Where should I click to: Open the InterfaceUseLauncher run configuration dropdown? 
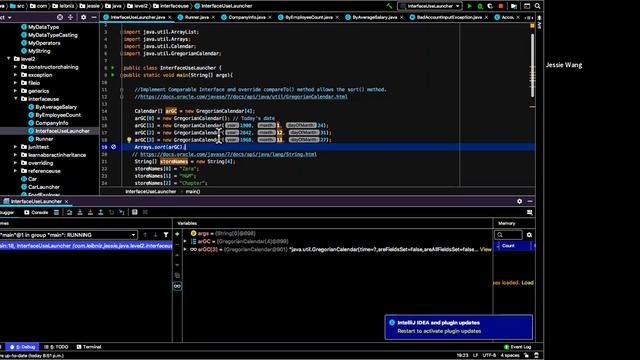[x=430, y=6]
